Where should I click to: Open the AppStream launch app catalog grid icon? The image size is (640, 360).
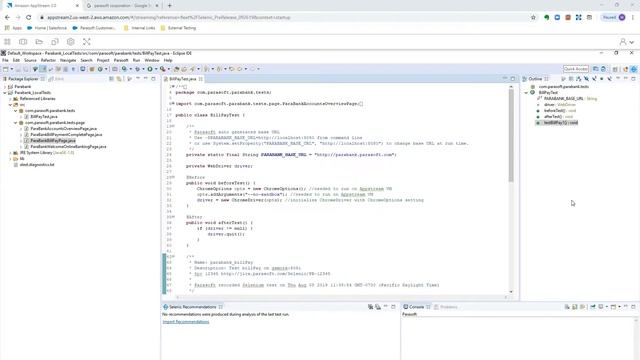[7, 42]
